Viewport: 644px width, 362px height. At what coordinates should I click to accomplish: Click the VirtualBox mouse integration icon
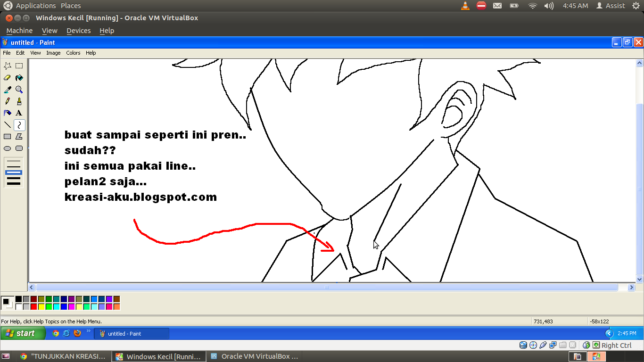pos(586,345)
